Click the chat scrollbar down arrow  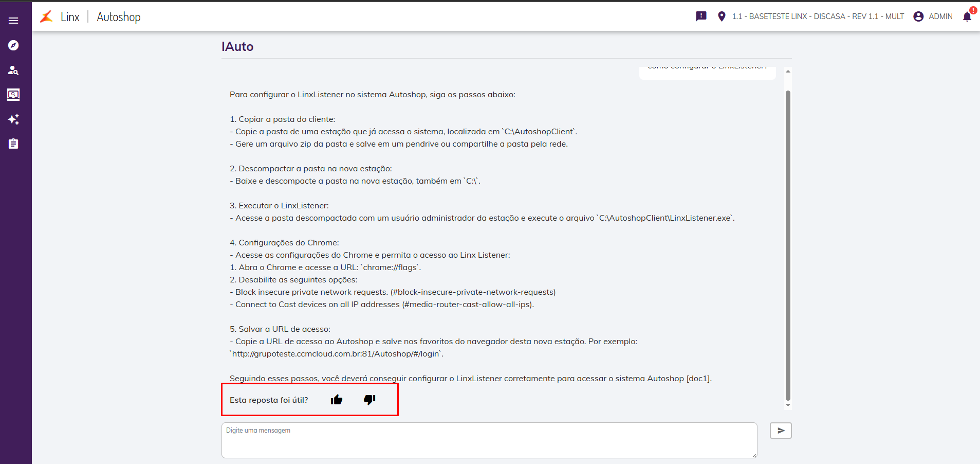pos(788,405)
